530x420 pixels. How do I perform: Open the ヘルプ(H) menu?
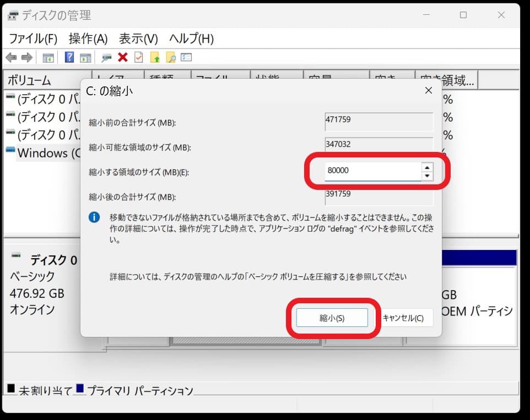[x=192, y=39]
